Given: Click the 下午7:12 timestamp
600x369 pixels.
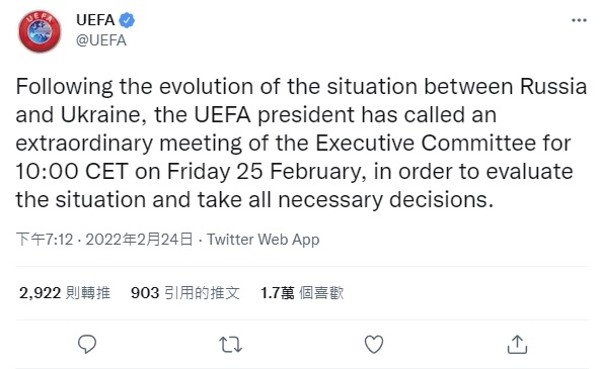Looking at the screenshot, I should [44, 240].
